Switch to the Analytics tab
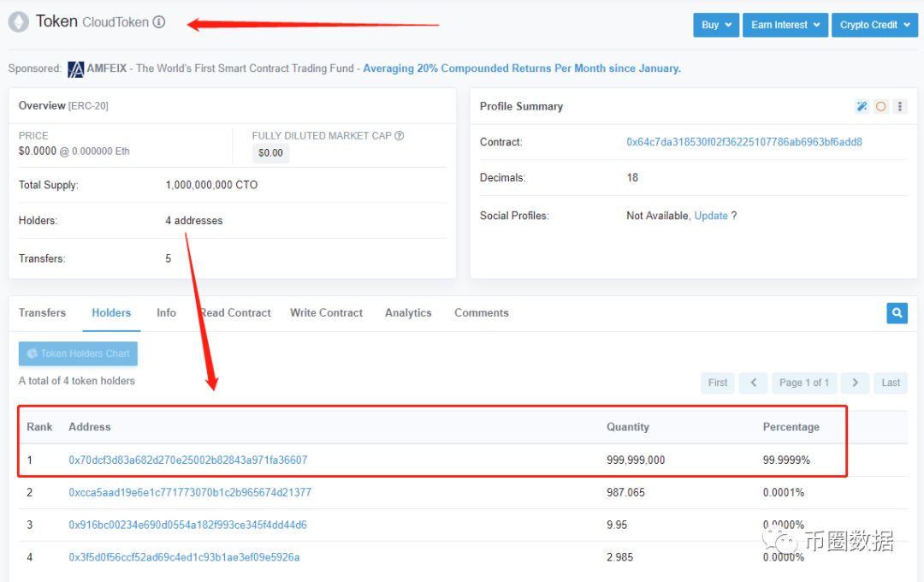924x582 pixels. 408,312
